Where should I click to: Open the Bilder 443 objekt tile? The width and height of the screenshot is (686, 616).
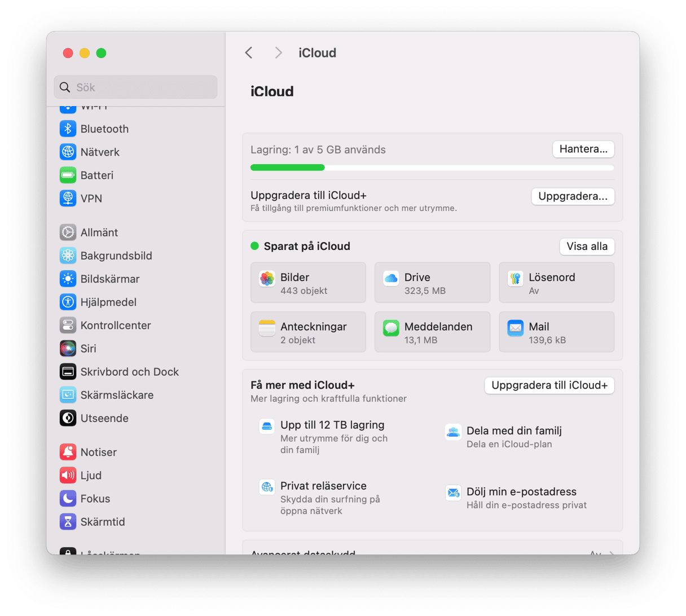308,283
